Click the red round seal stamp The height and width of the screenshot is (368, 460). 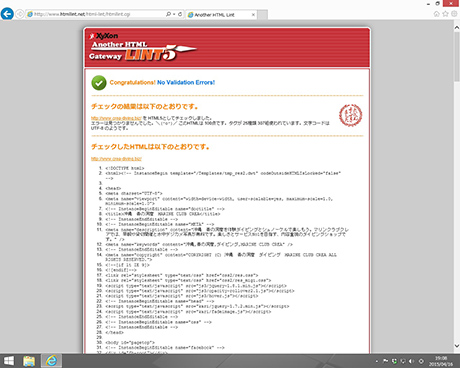coord(351,115)
